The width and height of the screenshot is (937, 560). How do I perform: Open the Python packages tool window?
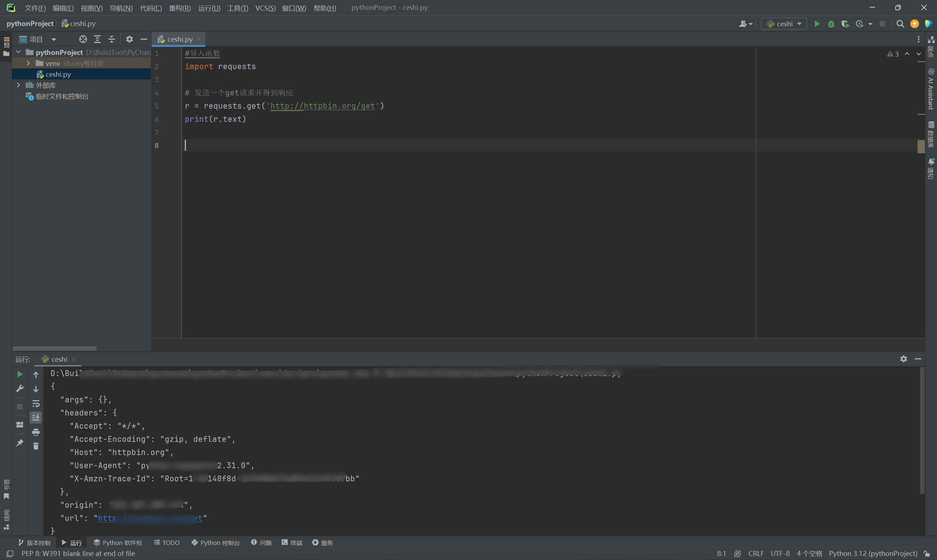tap(117, 543)
